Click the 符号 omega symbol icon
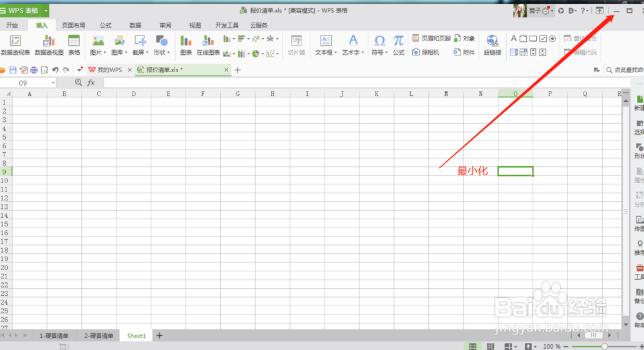Image resolution: width=644 pixels, height=350 pixels. (x=379, y=41)
